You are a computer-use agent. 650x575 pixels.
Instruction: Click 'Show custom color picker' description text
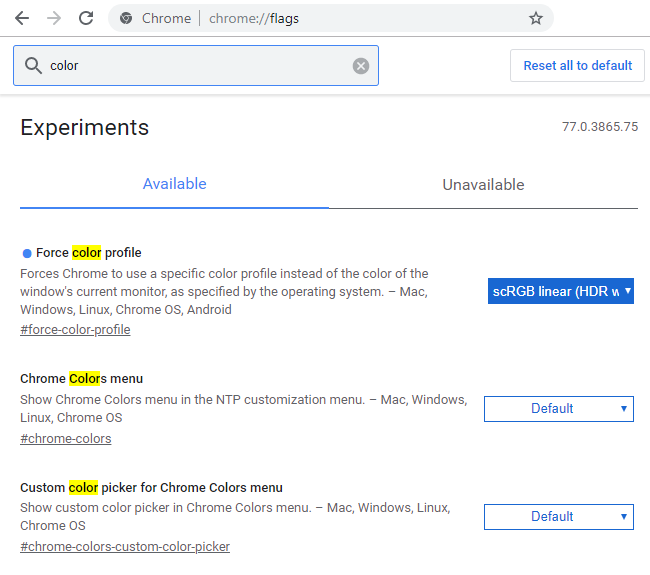[x=235, y=517]
